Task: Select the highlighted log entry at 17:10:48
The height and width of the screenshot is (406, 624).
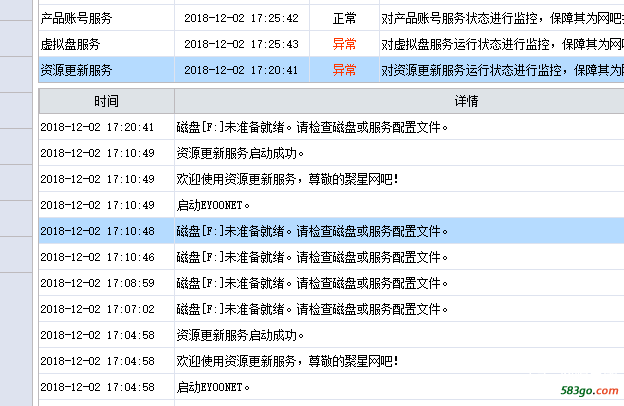Action: (x=310, y=231)
